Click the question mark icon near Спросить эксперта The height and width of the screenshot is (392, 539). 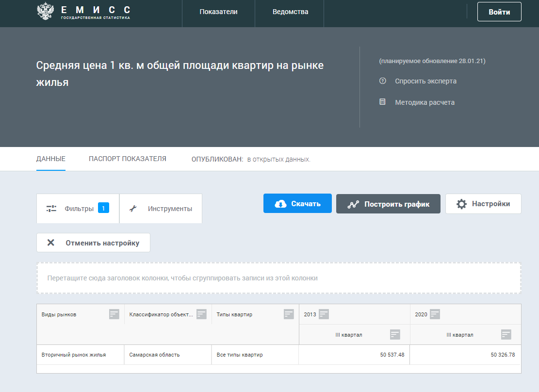point(382,81)
